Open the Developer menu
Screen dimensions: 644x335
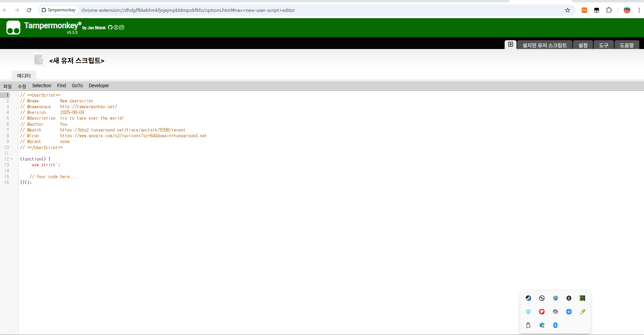point(99,86)
